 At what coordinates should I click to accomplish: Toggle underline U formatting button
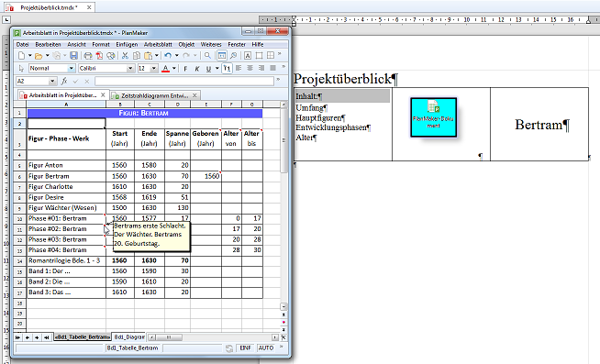(208, 69)
